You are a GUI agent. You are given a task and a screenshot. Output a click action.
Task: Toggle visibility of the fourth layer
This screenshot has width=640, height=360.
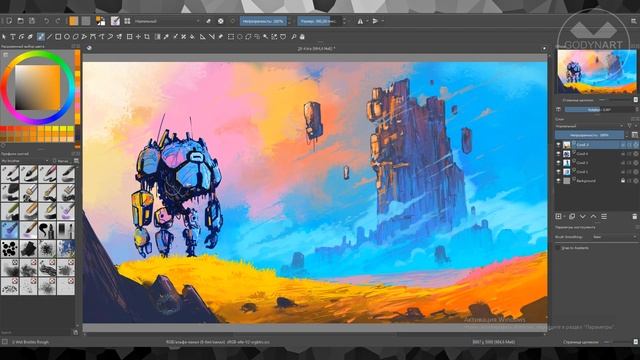coord(558,171)
